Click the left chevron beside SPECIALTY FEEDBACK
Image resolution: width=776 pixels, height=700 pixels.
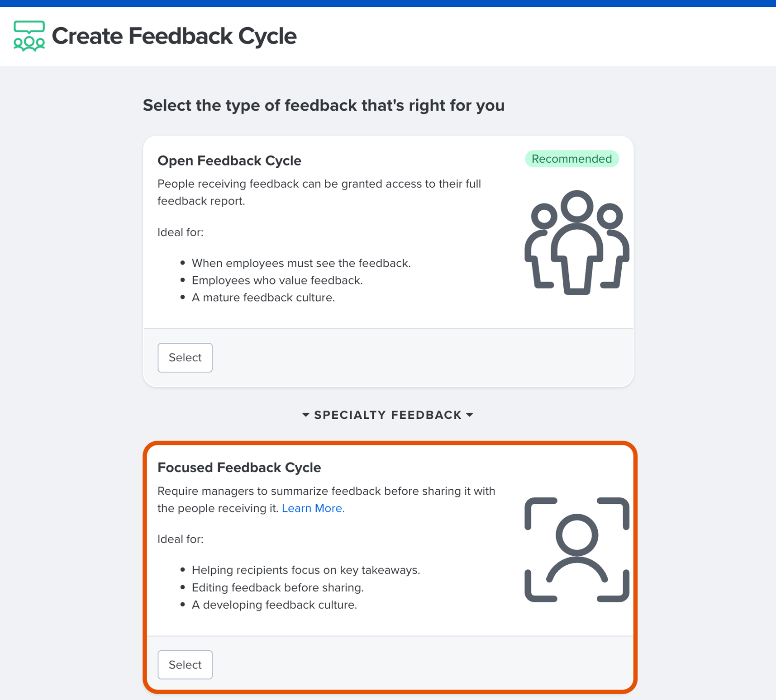306,414
